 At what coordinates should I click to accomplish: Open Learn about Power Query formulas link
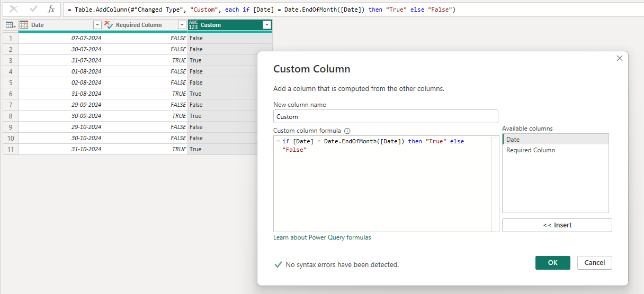click(322, 237)
